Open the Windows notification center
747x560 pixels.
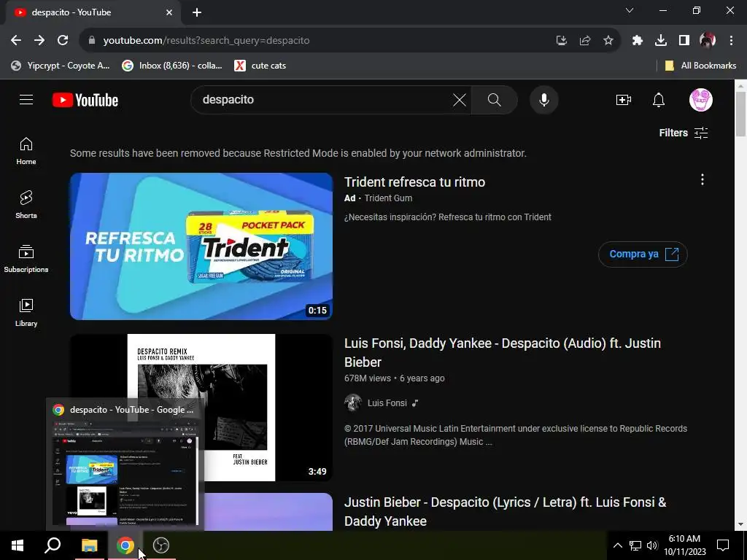tap(723, 545)
